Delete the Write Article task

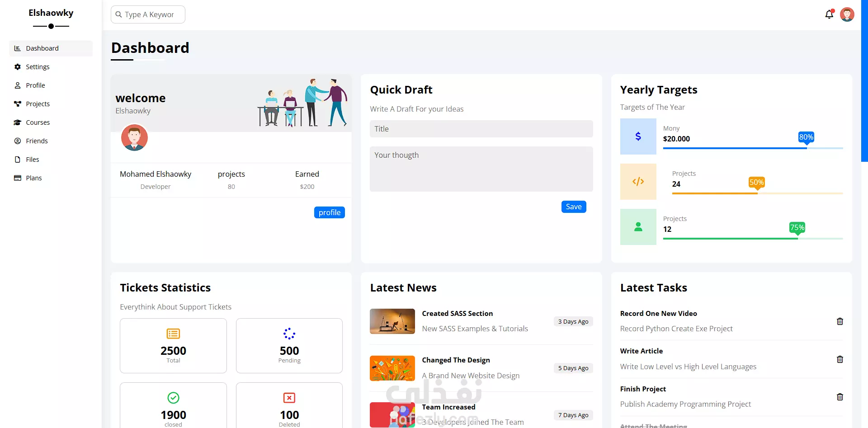point(840,359)
